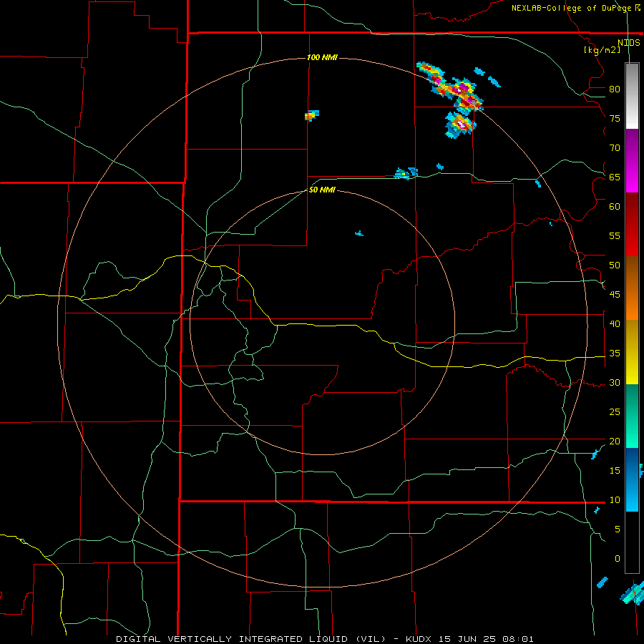Click the scale value 60
The height and width of the screenshot is (644, 644).
615,207
